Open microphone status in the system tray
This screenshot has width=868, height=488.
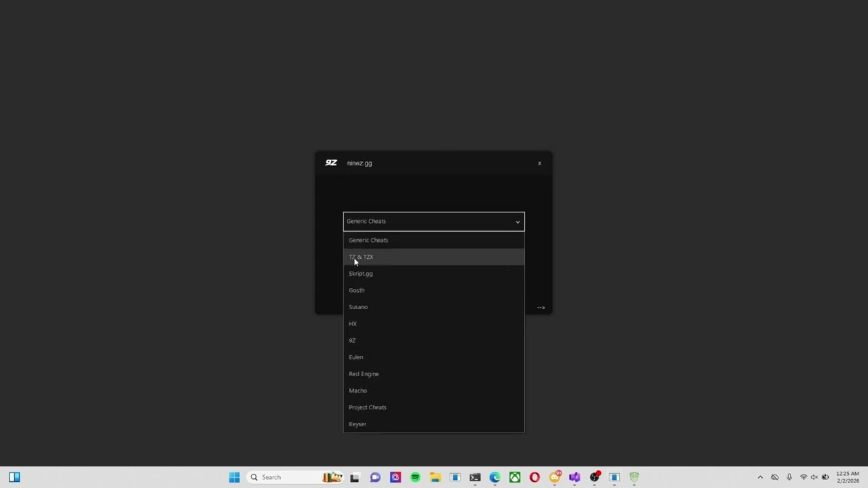pos(789,477)
